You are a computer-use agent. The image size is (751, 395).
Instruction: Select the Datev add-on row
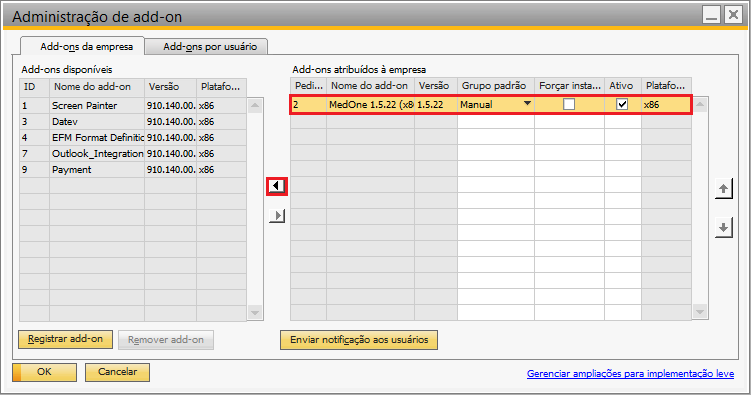tap(133, 122)
